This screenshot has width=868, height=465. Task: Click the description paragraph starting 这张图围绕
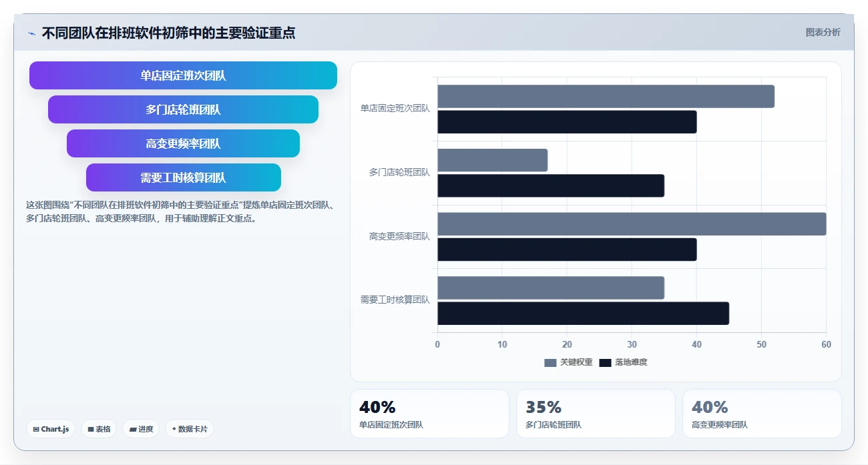pos(180,211)
